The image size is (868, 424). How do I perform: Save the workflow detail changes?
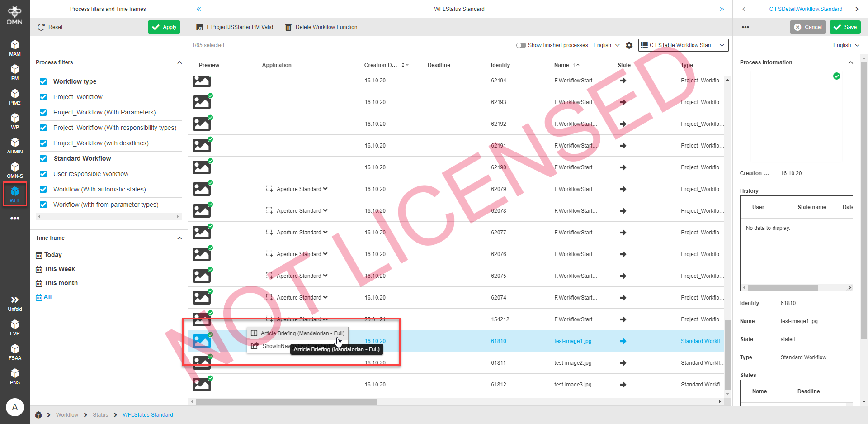click(x=845, y=27)
